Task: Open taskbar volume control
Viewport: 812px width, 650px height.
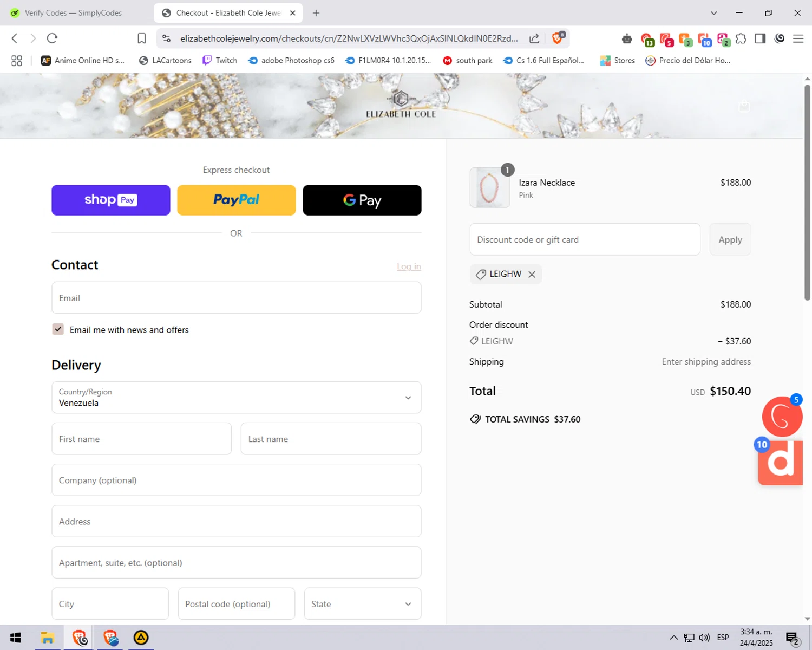Action: [x=704, y=638]
